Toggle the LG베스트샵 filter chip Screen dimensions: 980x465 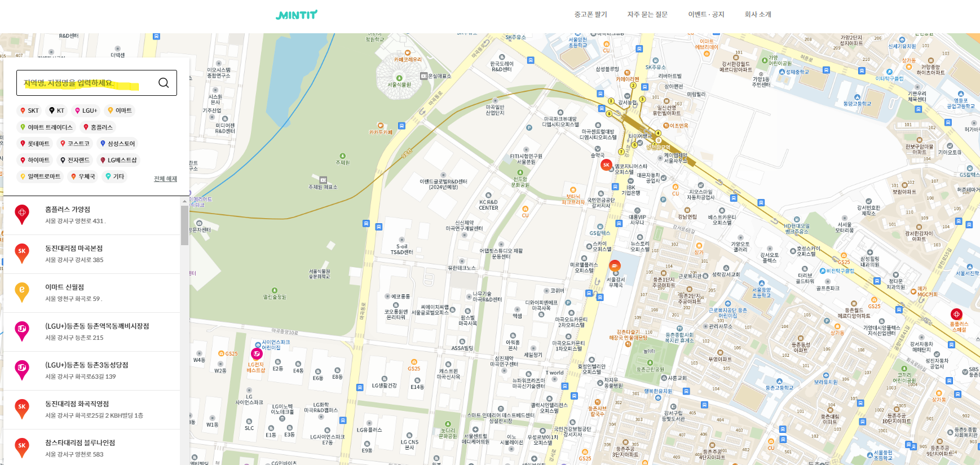coord(118,160)
